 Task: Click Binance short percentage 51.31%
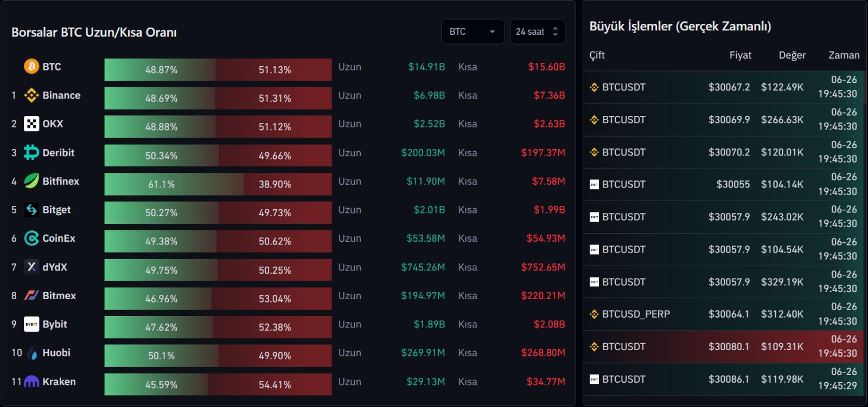[275, 99]
